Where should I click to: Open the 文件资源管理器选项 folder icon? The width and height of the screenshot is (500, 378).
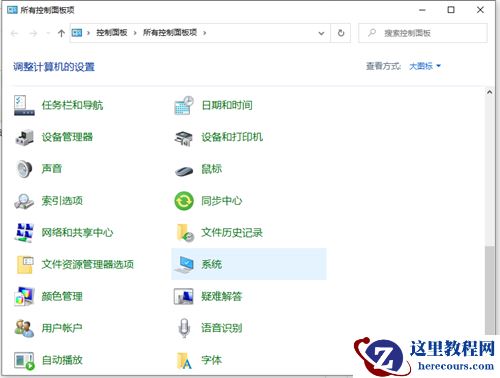coord(25,264)
